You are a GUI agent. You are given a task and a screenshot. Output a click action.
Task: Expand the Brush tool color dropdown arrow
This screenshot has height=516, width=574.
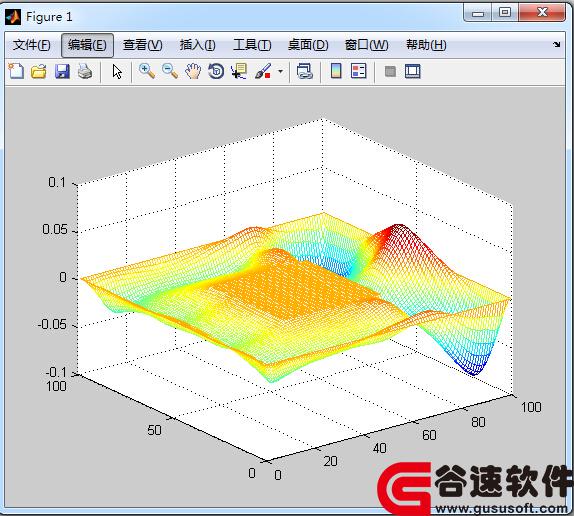pos(280,71)
